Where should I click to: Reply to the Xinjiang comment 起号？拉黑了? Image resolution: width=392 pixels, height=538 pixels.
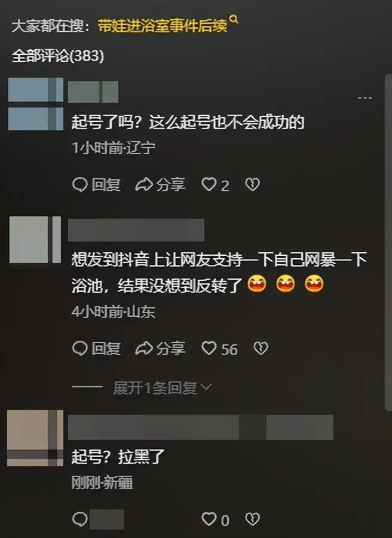[80, 519]
